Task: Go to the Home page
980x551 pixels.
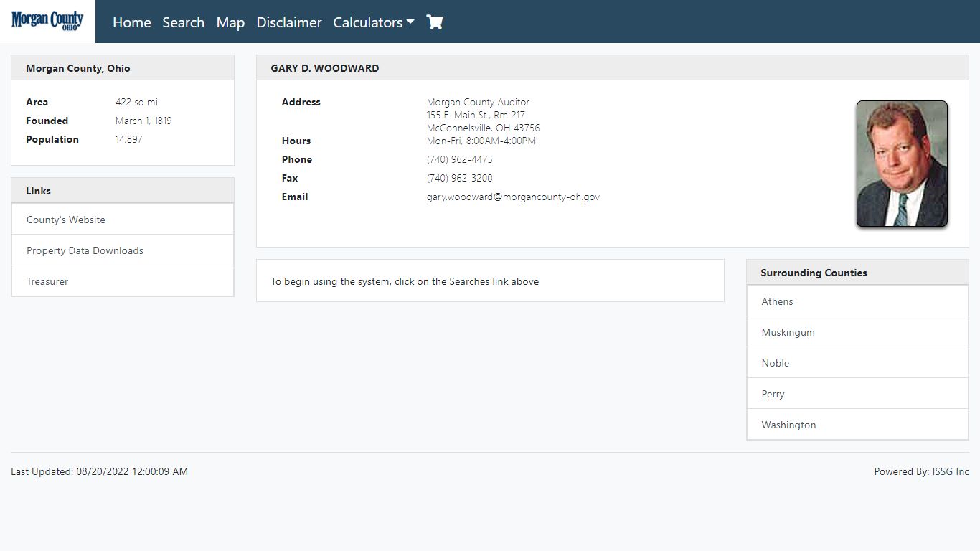Action: [132, 22]
